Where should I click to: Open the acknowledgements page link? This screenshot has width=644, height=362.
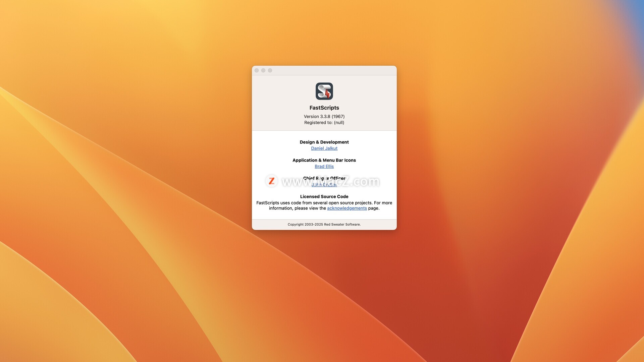(x=347, y=208)
